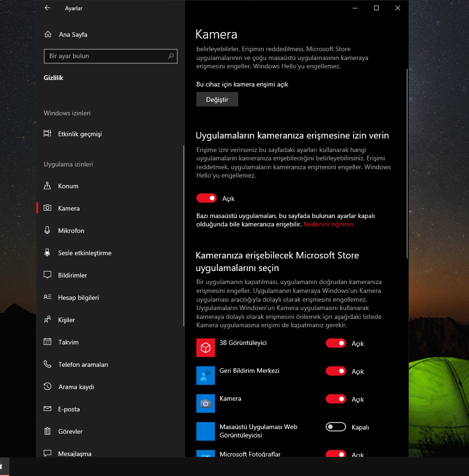The image size is (469, 476).
Task: Toggle Microsoft Fotoğraflar camera access
Action: pyautogui.click(x=335, y=454)
